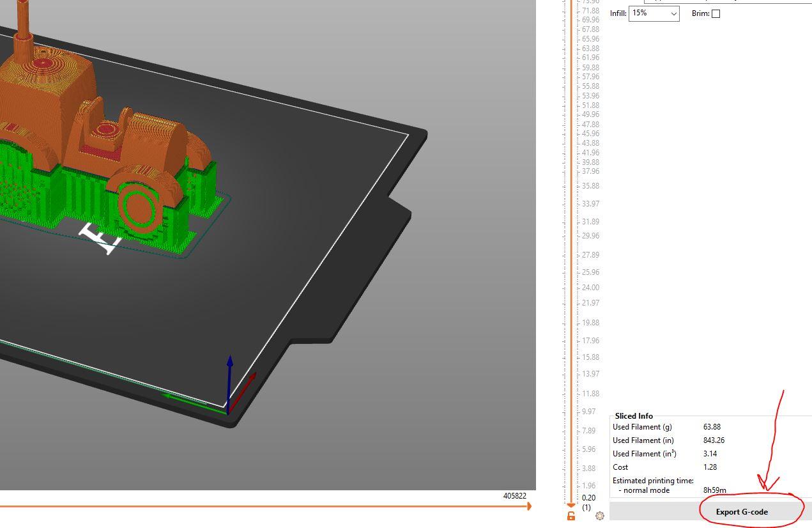Click the Export G-code button

pos(742,511)
